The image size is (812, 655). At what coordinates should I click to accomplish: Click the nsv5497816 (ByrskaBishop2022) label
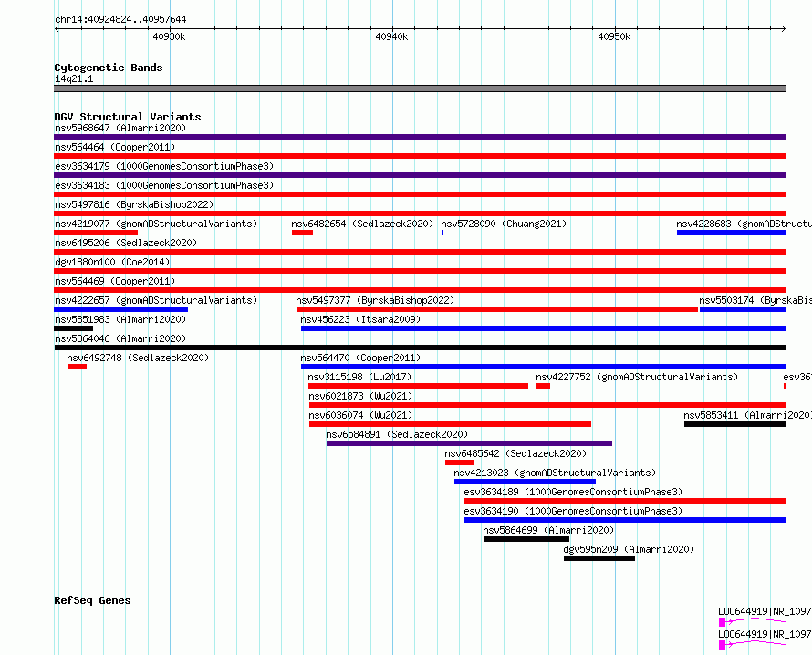134,204
